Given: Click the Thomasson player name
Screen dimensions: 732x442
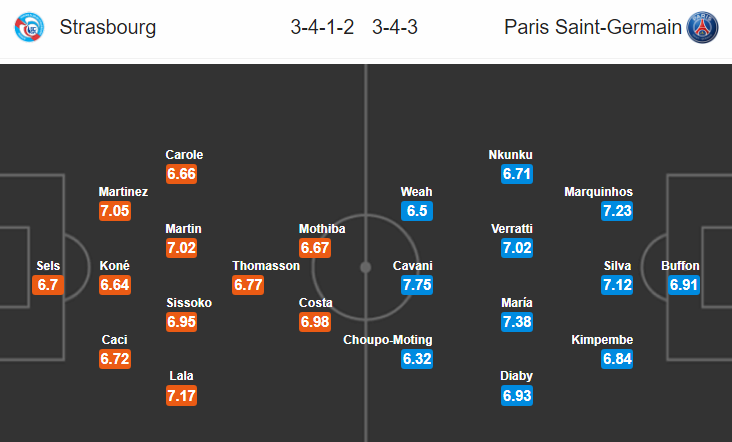Looking at the screenshot, I should (265, 266).
